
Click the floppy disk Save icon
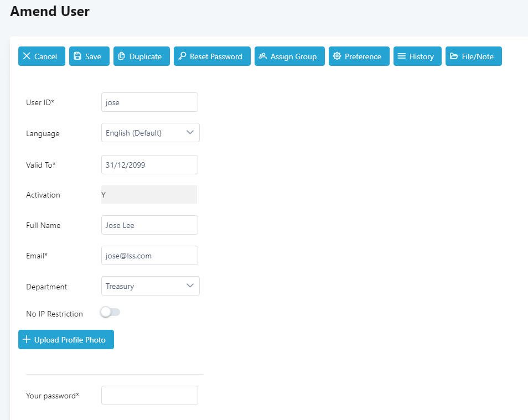[77, 56]
